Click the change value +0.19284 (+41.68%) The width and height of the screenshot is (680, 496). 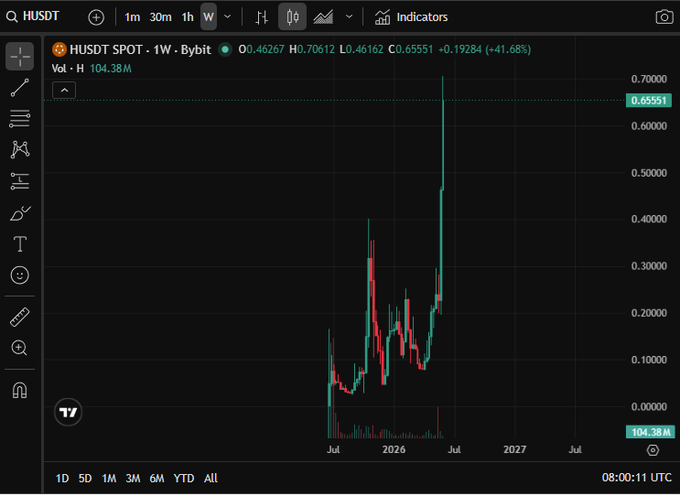(x=484, y=49)
